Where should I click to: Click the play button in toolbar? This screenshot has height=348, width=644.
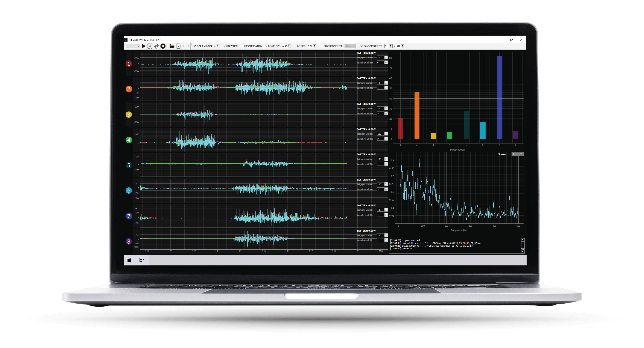click(143, 46)
